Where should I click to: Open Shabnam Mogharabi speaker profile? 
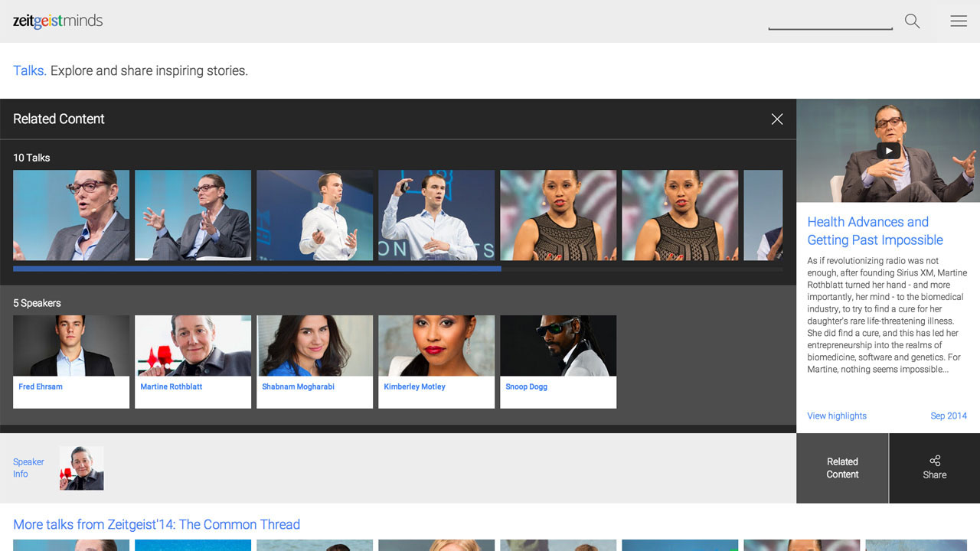(x=315, y=361)
